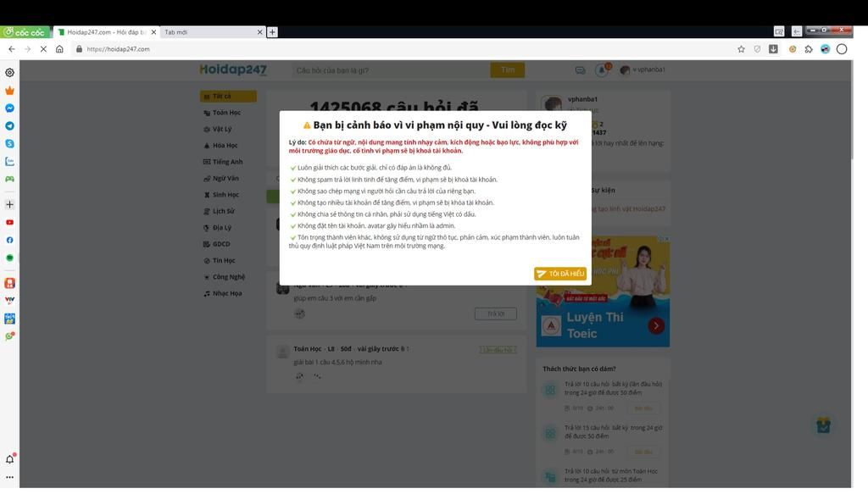Image resolution: width=868 pixels, height=494 pixels.
Task: Click the Hoidap247 site logo
Action: [x=233, y=69]
